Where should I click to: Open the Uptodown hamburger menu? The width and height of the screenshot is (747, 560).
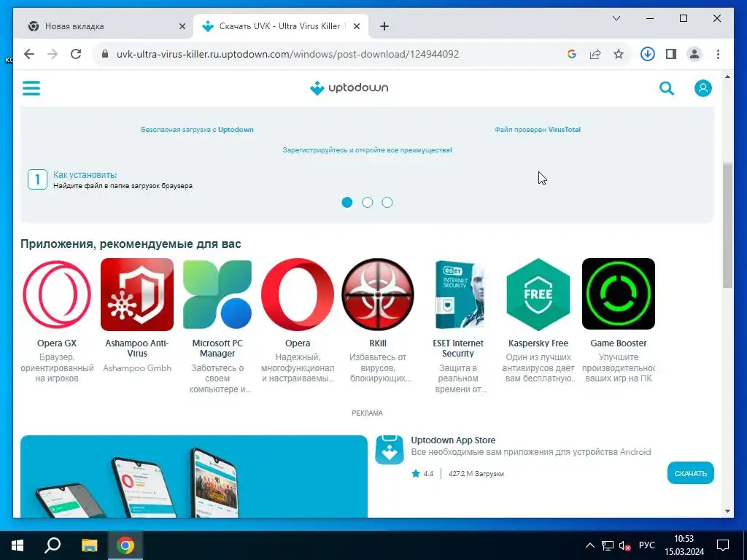coord(31,88)
